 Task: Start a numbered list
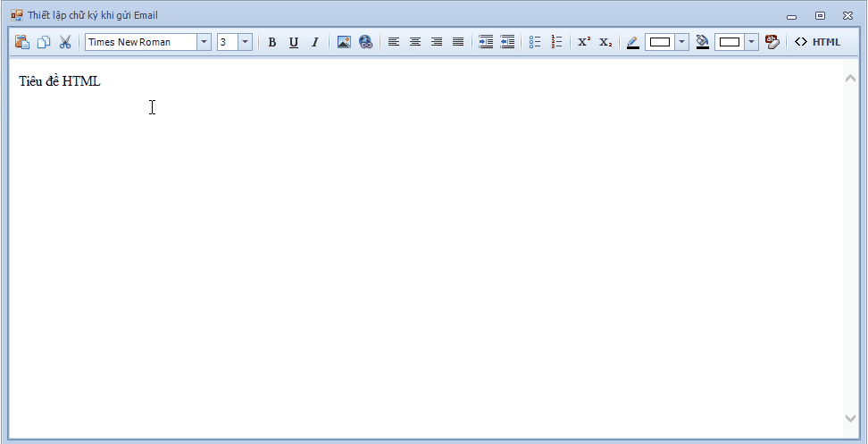(x=556, y=42)
